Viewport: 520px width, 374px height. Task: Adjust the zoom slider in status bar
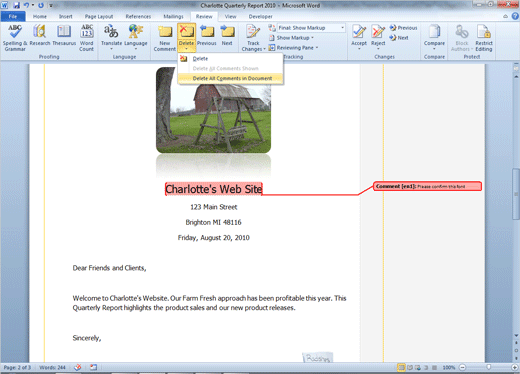coord(488,367)
